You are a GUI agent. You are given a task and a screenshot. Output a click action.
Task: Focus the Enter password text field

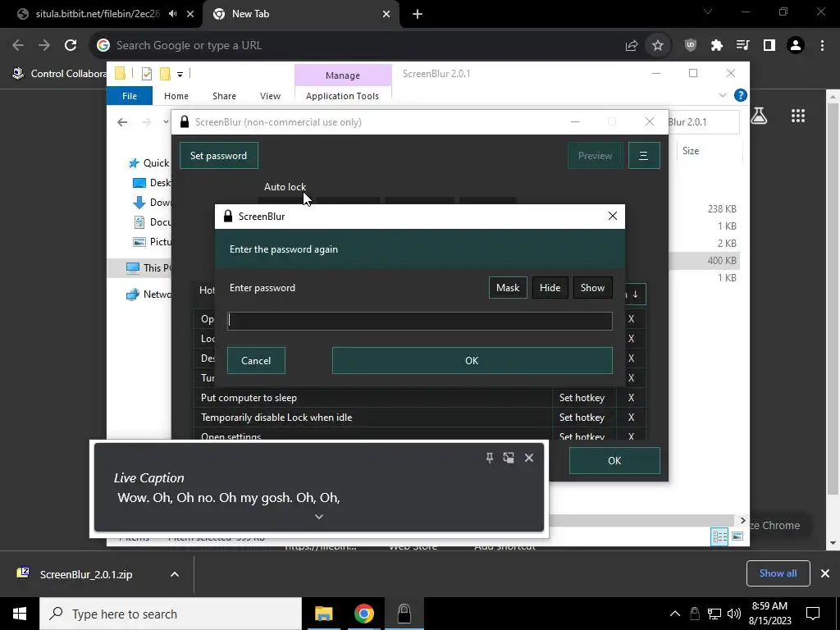pyautogui.click(x=419, y=321)
